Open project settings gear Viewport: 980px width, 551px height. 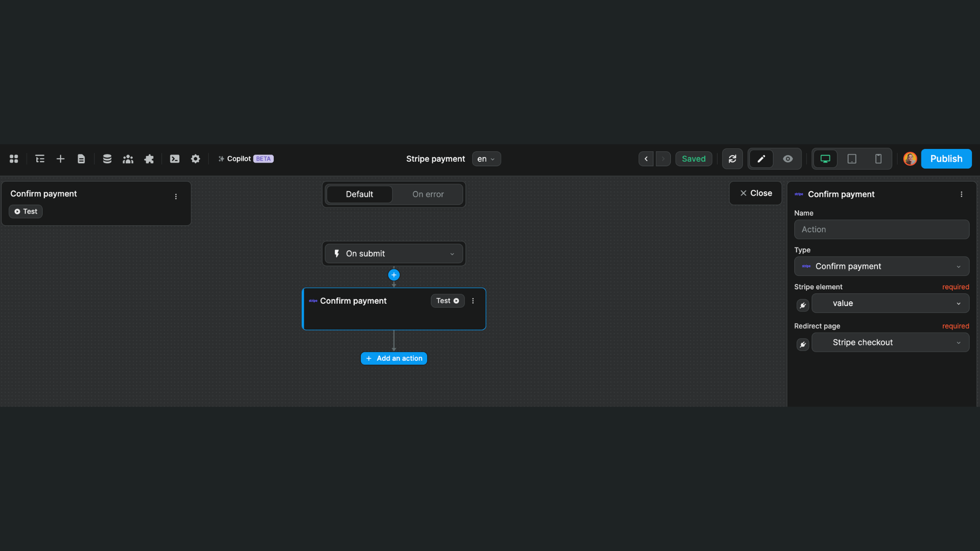pyautogui.click(x=195, y=159)
